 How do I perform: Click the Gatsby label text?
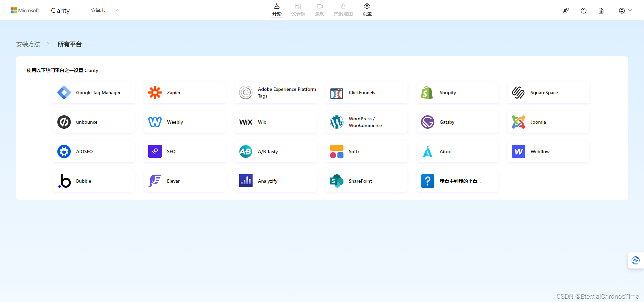(447, 122)
